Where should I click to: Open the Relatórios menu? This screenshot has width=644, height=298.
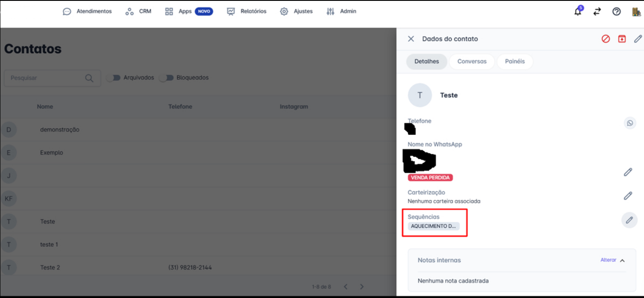(247, 12)
